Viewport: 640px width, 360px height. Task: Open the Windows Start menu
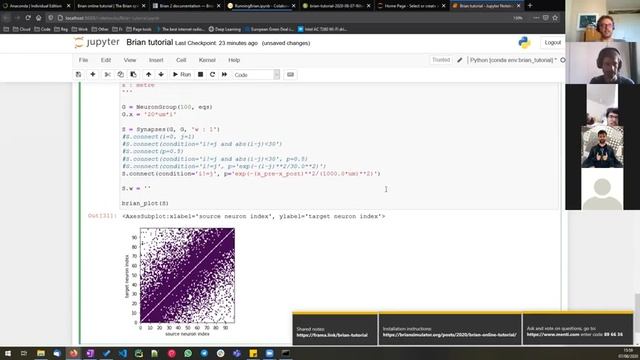coord(7,353)
